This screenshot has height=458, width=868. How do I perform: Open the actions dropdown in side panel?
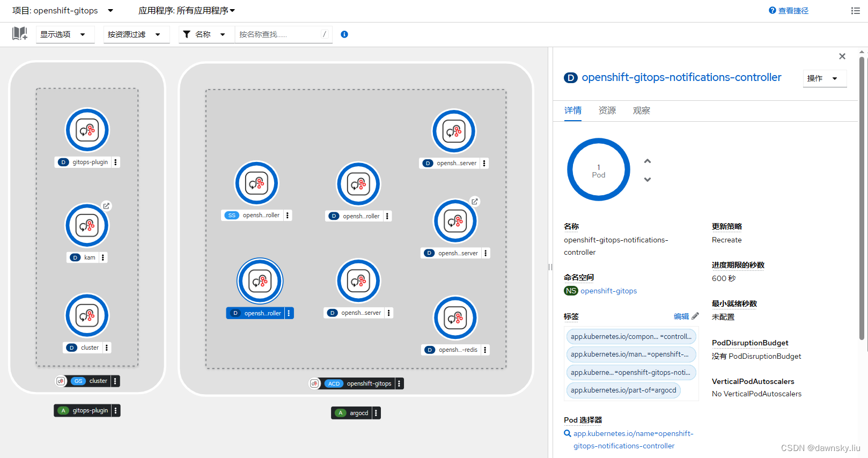tap(825, 78)
